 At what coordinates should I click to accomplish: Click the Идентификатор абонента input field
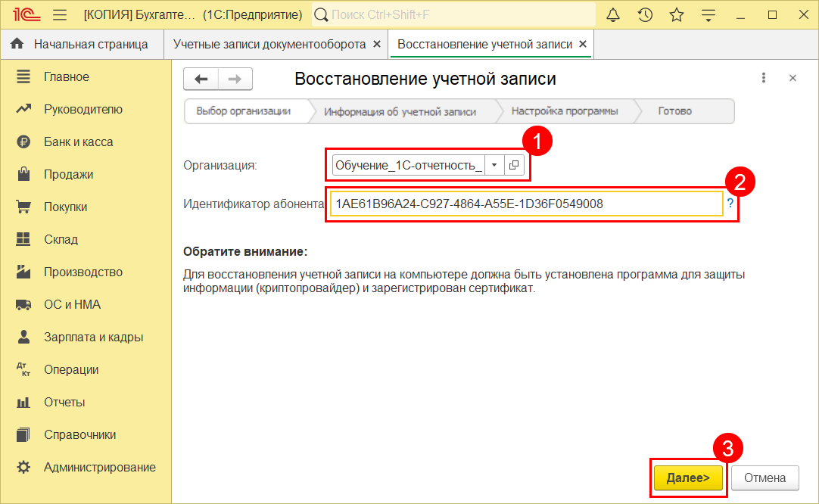click(527, 204)
